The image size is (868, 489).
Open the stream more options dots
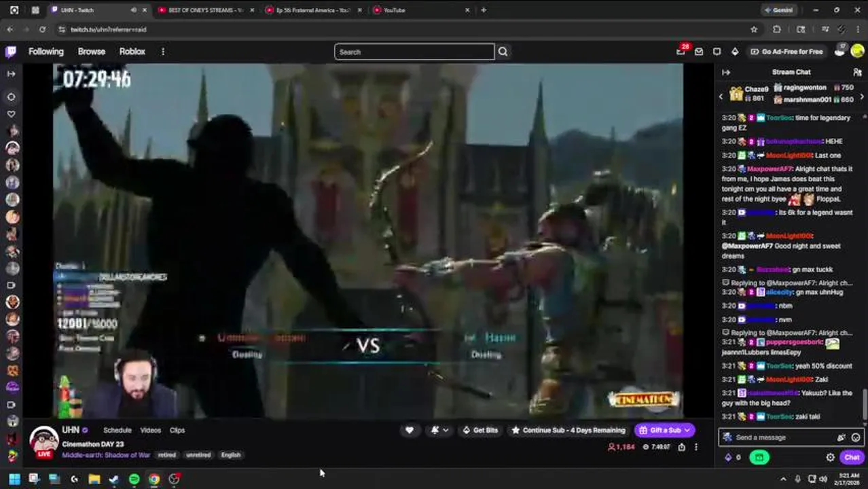pos(695,447)
